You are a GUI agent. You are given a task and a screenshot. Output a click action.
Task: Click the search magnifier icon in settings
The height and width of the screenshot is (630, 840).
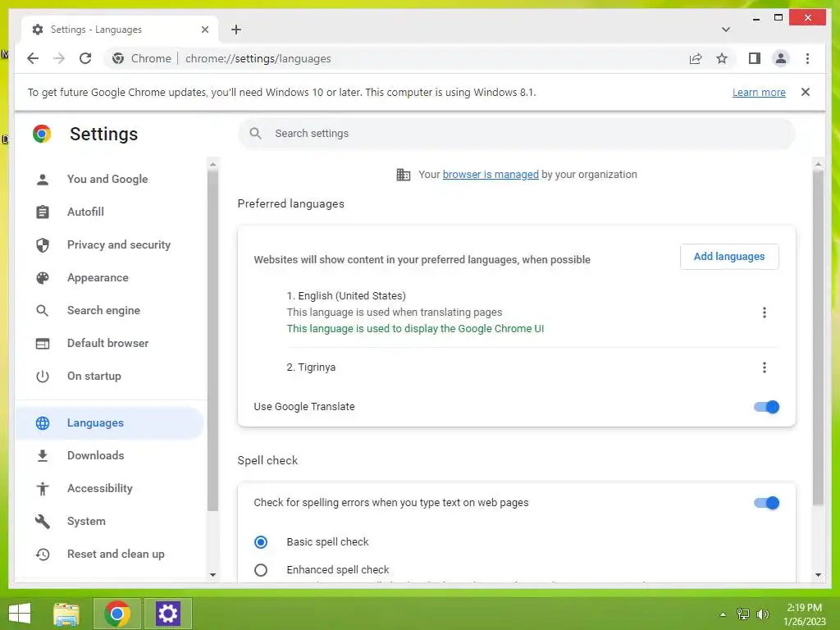click(256, 134)
